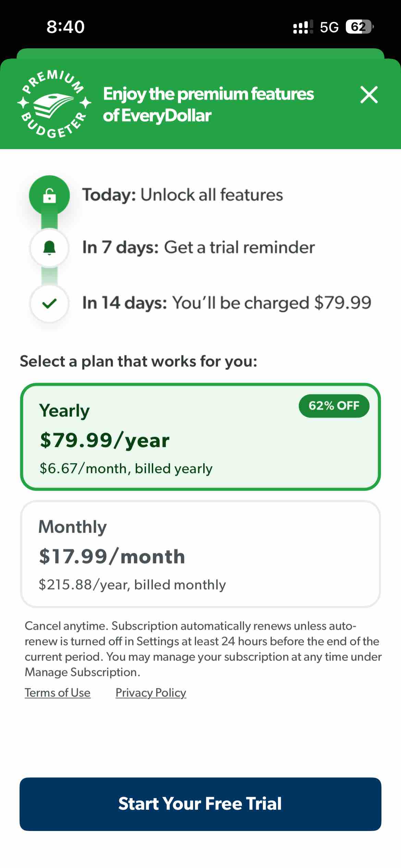Tap Start Your Free Trial
The height and width of the screenshot is (868, 401).
[x=200, y=804]
